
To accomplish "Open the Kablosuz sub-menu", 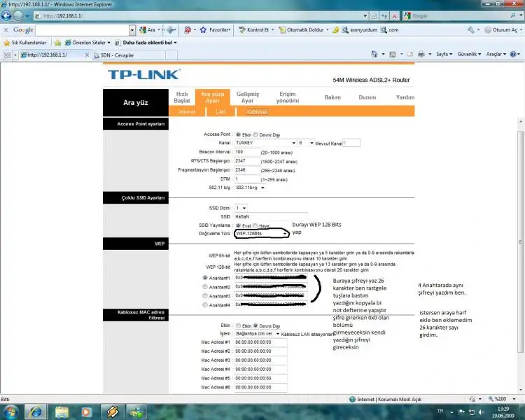I will (257, 111).
